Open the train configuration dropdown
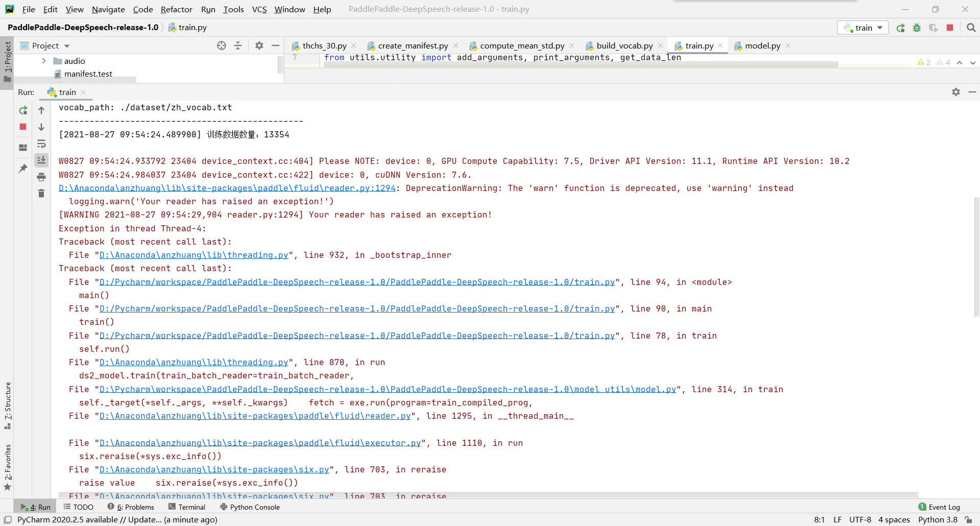 (880, 28)
